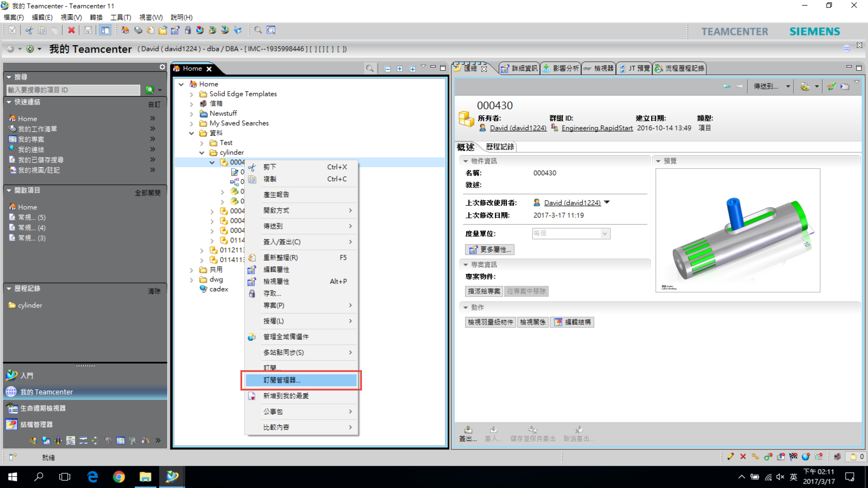
Task: Select 產生報告 in context menu
Action: tap(301, 195)
